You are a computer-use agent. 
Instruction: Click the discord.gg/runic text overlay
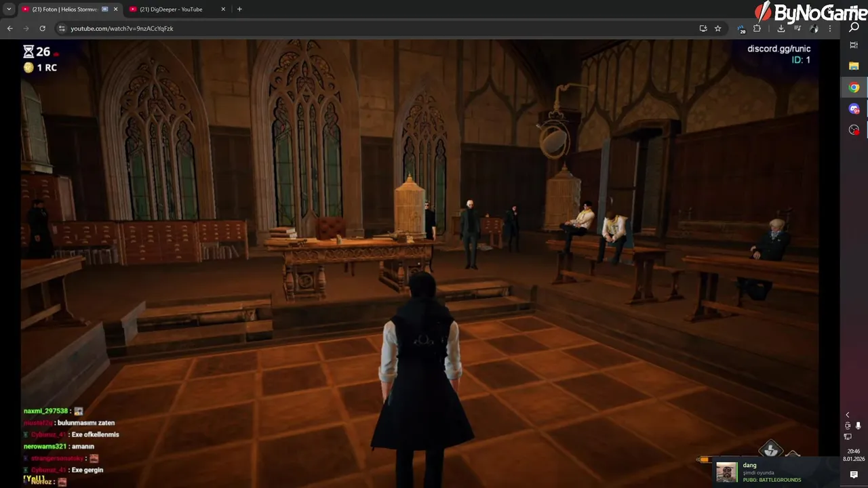point(778,49)
